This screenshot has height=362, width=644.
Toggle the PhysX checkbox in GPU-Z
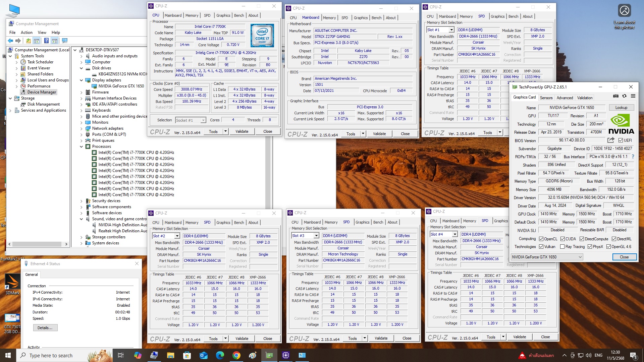coord(590,247)
